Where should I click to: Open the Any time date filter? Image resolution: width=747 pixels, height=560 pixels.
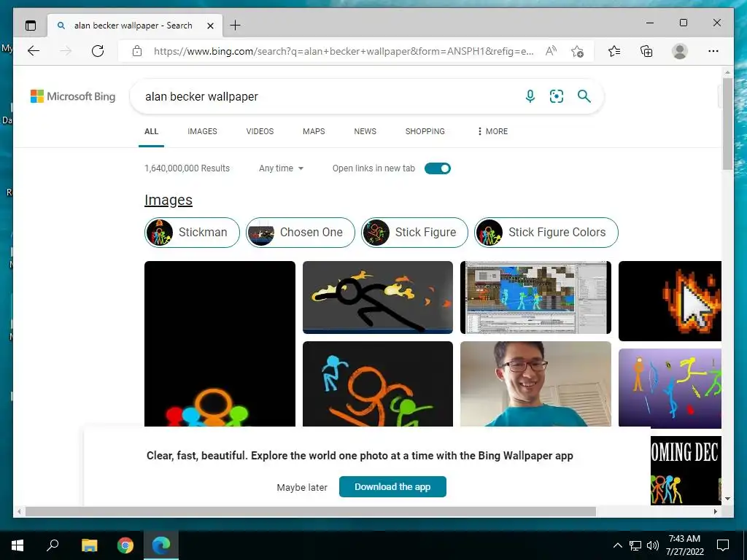tap(281, 168)
